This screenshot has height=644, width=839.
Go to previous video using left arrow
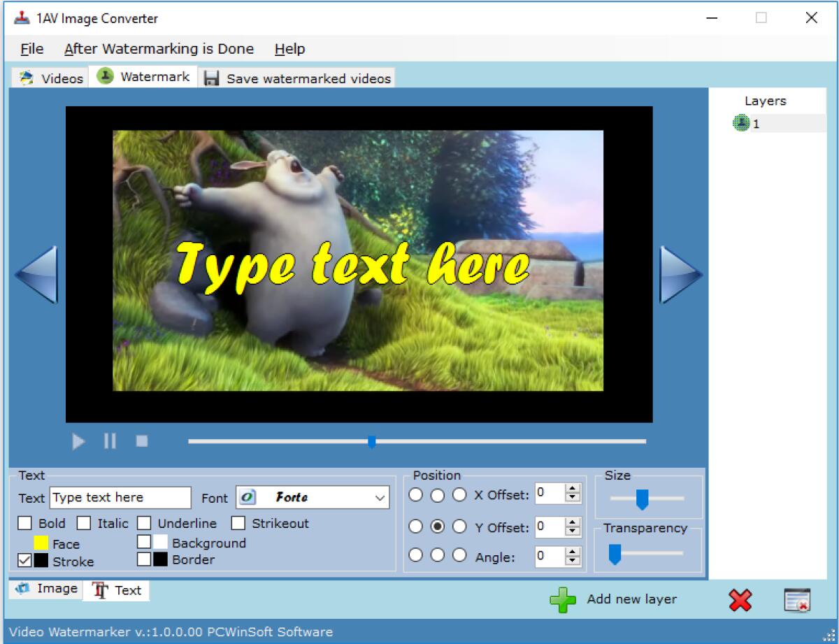coord(38,274)
